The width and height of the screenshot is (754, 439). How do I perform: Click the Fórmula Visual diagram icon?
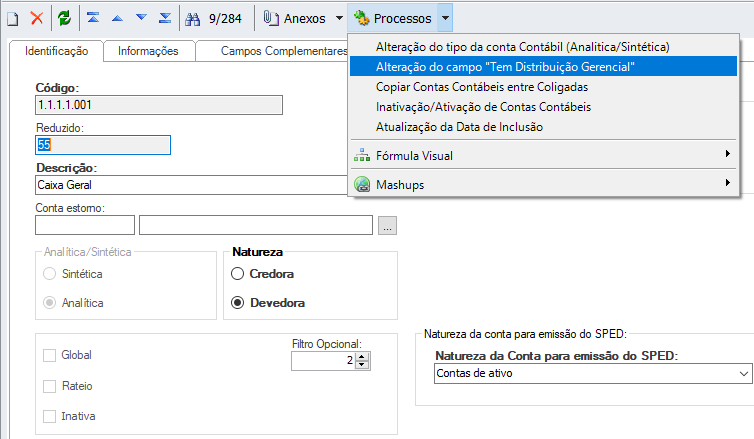pos(362,155)
